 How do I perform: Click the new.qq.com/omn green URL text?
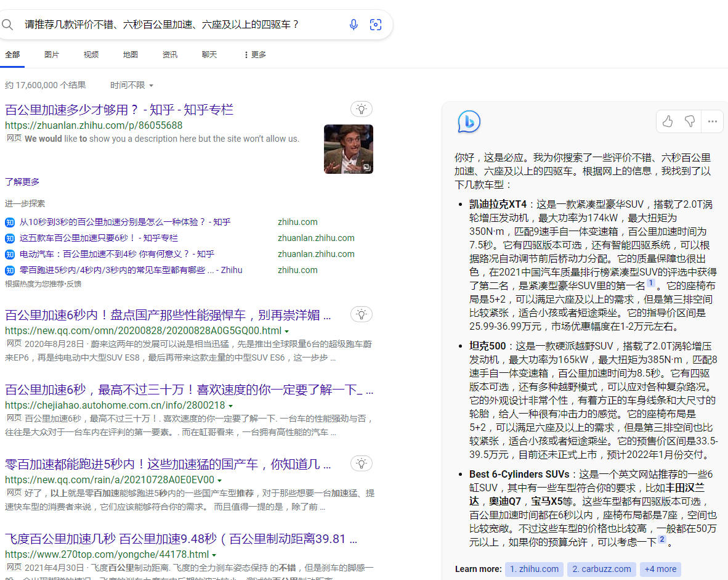pyautogui.click(x=144, y=331)
